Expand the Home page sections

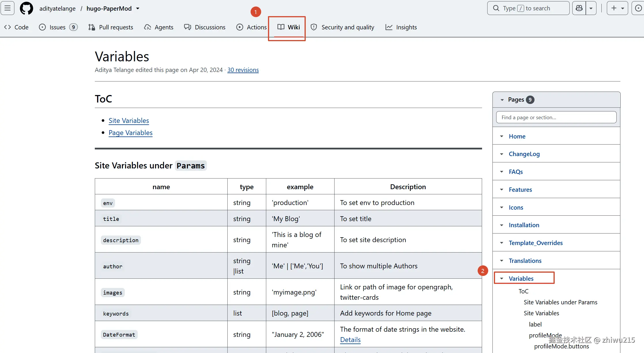point(502,136)
